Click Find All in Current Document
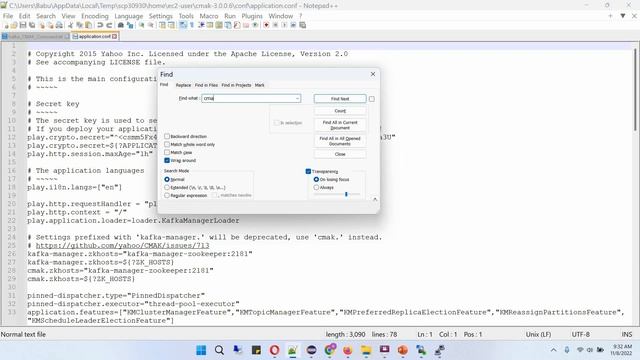640x360 pixels. click(x=340, y=125)
